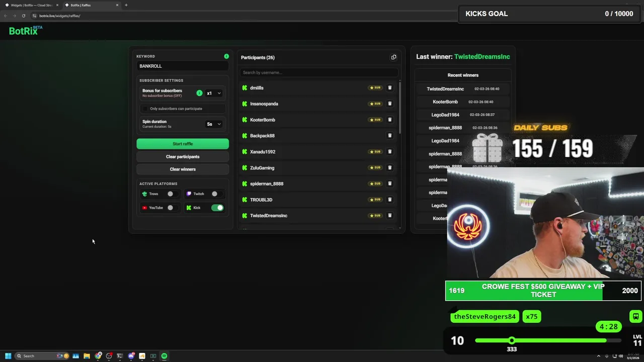The height and width of the screenshot is (362, 644).
Task: Clear winners list
Action: point(183,169)
